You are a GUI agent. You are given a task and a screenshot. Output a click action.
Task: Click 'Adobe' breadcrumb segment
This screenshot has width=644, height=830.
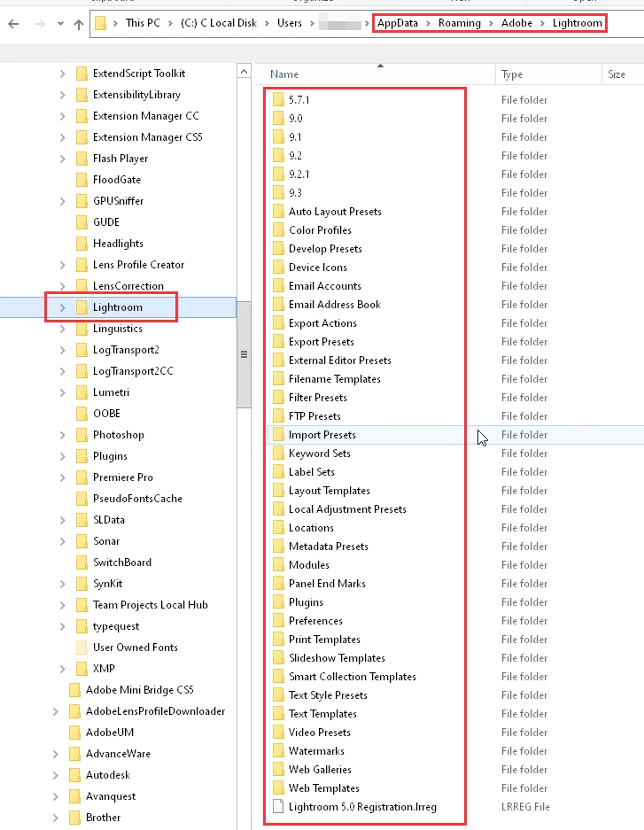[x=517, y=23]
